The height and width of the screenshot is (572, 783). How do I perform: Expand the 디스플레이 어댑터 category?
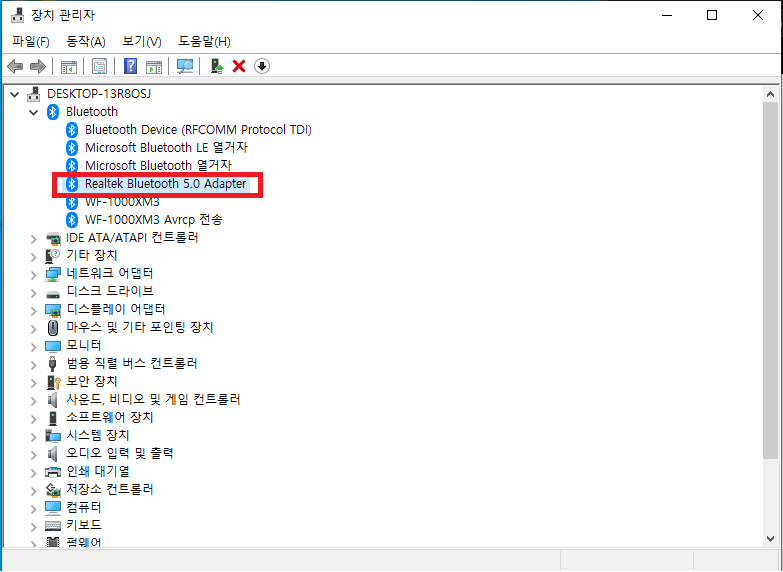pos(33,311)
